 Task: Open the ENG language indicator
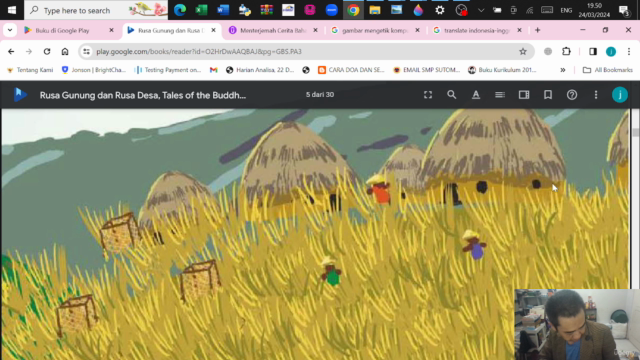pos(566,10)
